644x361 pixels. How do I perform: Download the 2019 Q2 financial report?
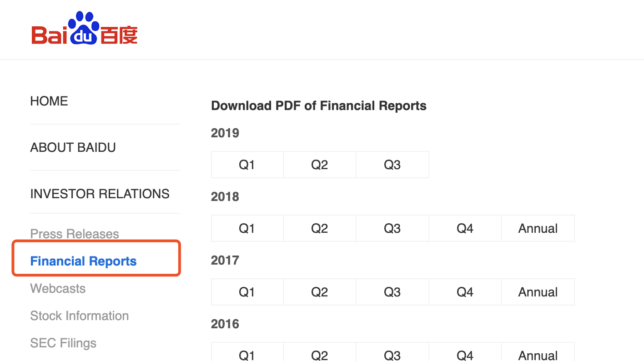point(319,165)
